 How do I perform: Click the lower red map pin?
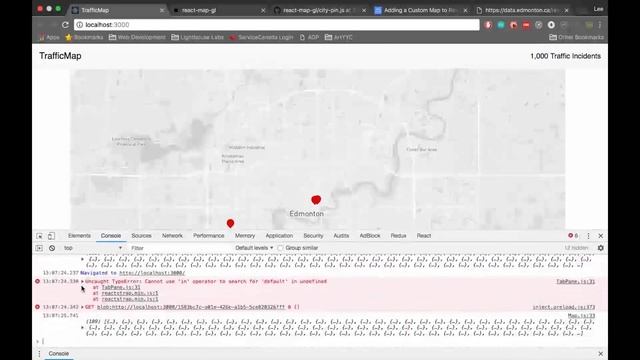click(230, 223)
